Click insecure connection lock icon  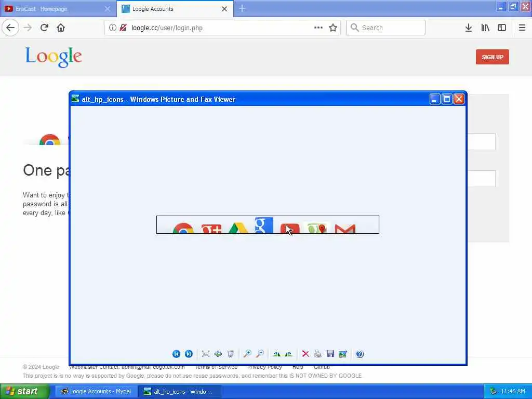123,28
